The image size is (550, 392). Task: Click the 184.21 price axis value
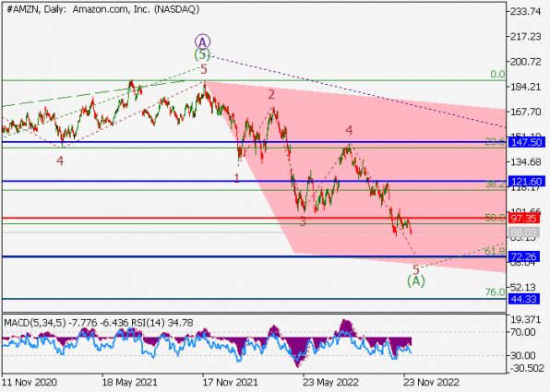point(525,87)
